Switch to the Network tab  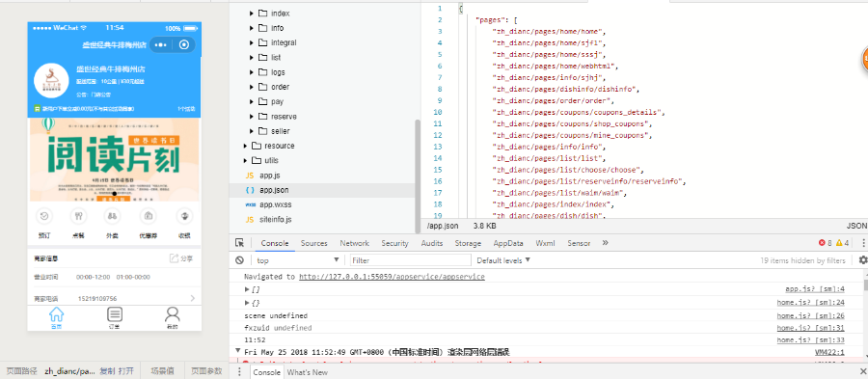point(354,243)
